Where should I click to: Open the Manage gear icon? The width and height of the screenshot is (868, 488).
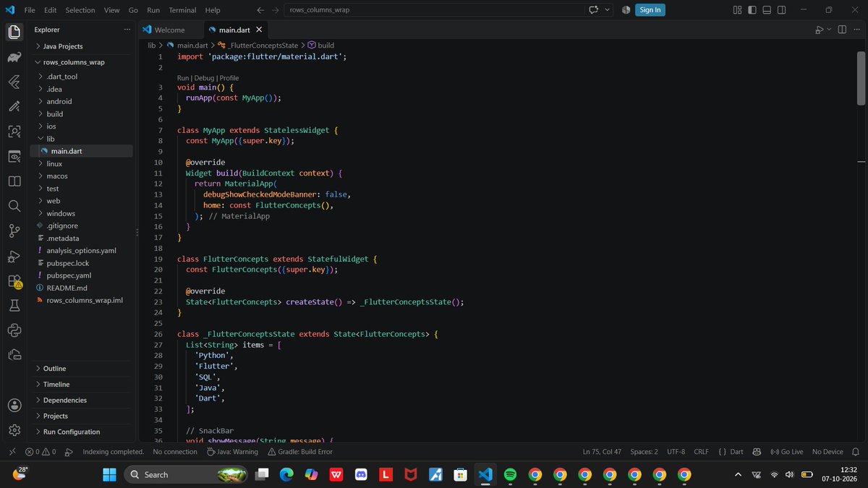click(x=14, y=430)
